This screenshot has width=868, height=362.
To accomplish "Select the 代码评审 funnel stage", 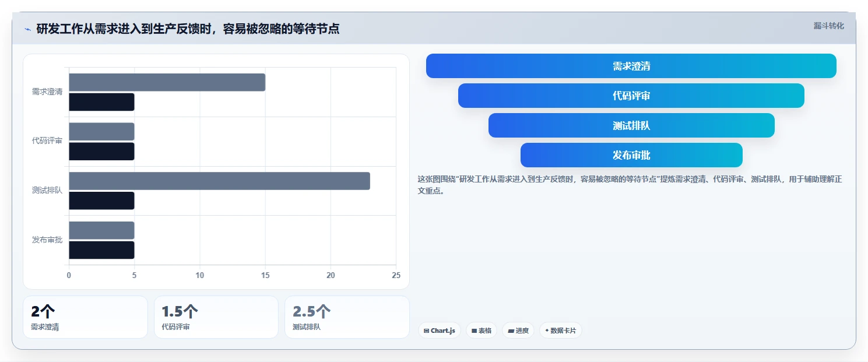I will tap(631, 96).
